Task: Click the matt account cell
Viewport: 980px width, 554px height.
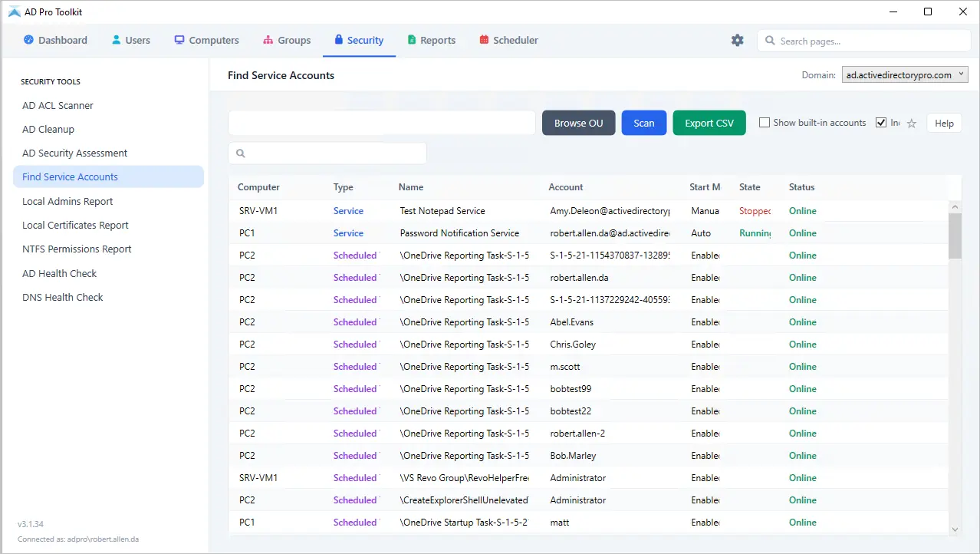Action: (x=560, y=523)
